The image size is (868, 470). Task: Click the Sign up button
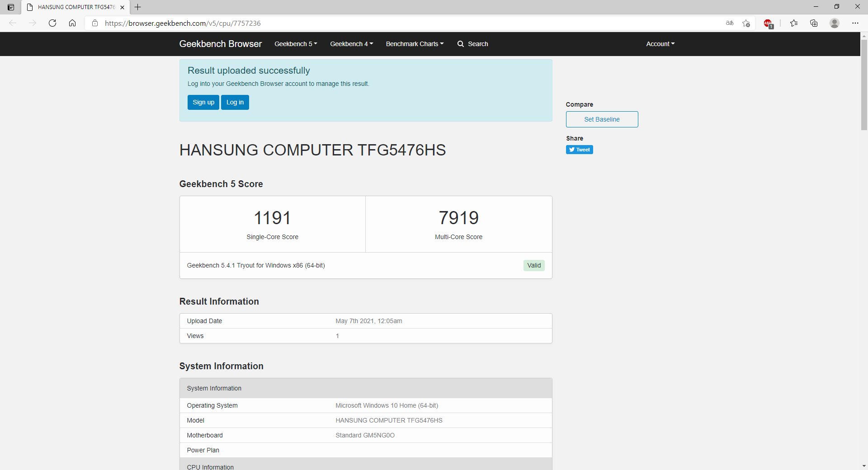pyautogui.click(x=203, y=102)
